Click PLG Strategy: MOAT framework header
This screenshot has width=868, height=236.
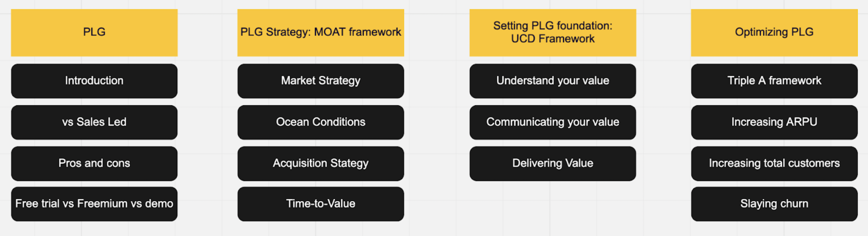(x=321, y=33)
